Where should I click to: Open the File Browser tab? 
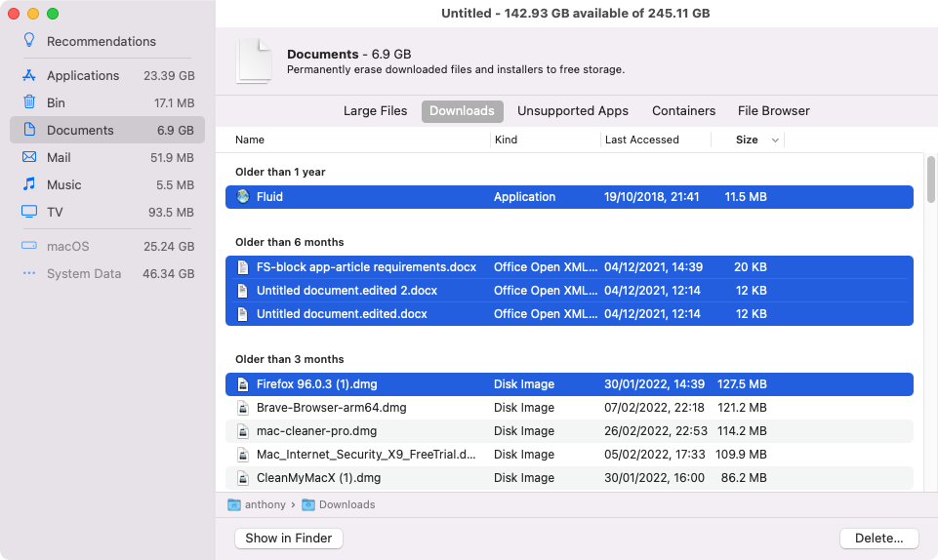773,110
